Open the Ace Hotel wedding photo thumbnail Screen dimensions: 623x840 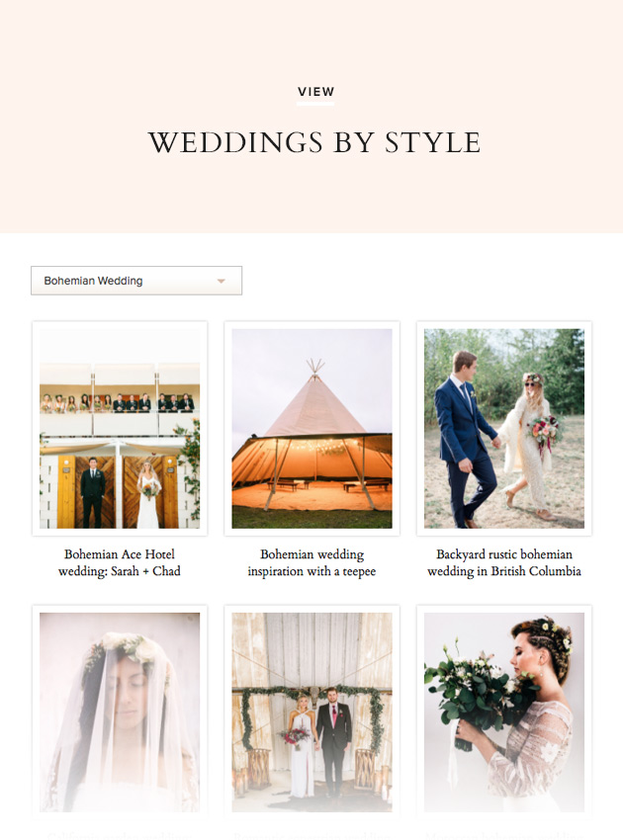tap(120, 428)
